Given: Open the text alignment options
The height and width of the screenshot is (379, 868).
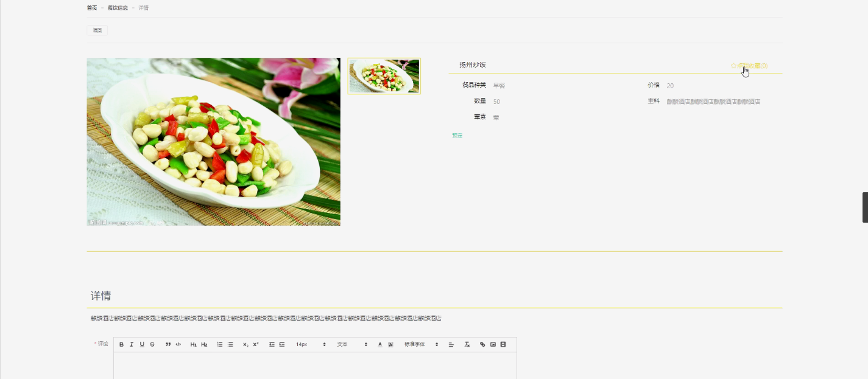Looking at the screenshot, I should (x=451, y=344).
